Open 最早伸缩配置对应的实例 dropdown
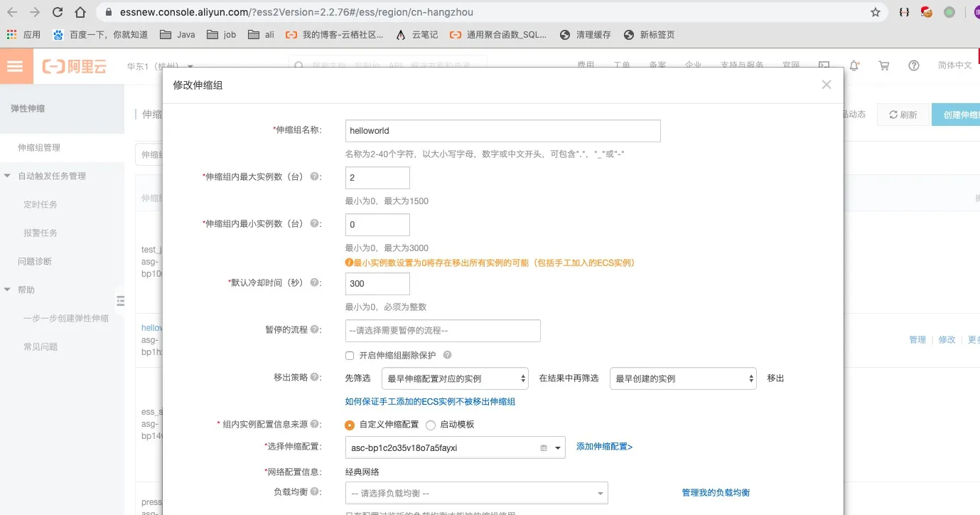Viewport: 980px width, 515px height. 455,378
